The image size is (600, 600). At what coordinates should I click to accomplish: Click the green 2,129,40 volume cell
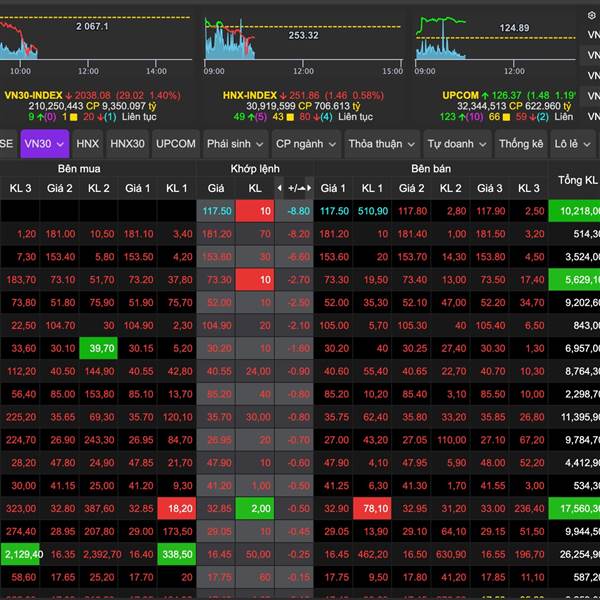pyautogui.click(x=20, y=554)
